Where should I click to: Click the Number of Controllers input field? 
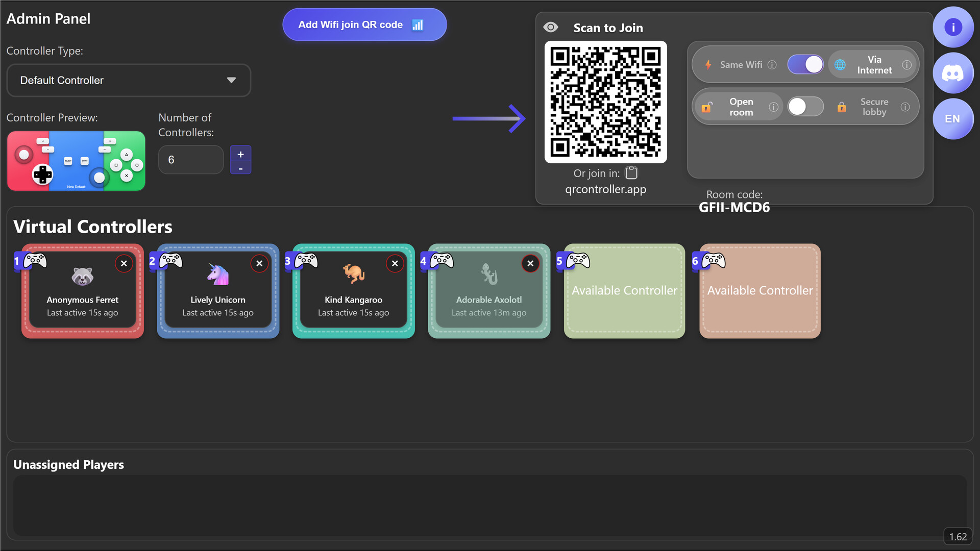coord(190,159)
